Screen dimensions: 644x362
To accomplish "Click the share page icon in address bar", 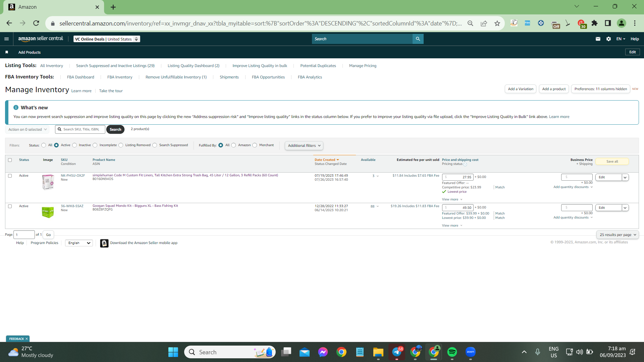I will 484,23.
